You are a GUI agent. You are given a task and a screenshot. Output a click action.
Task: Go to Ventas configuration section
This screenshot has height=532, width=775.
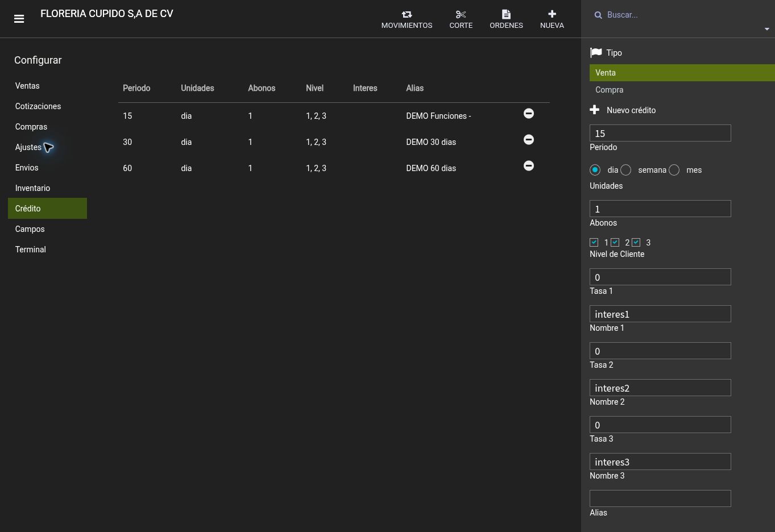point(47,86)
